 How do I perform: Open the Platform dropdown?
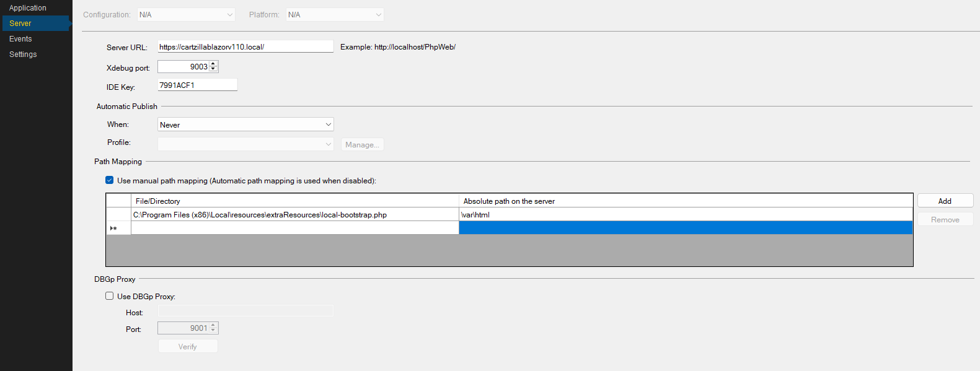point(335,15)
